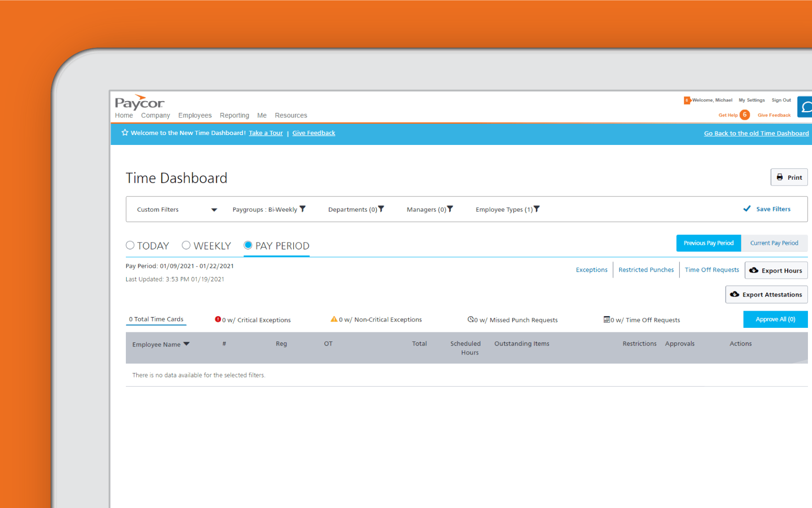Click the Restrictions column header

pos(639,344)
